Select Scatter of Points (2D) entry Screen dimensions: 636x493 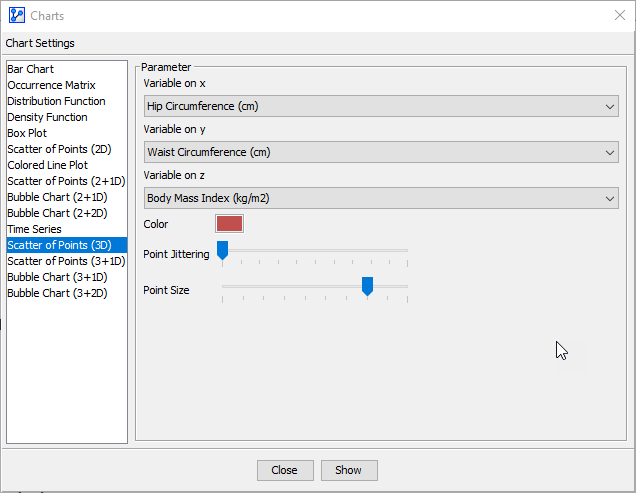[x=59, y=149]
